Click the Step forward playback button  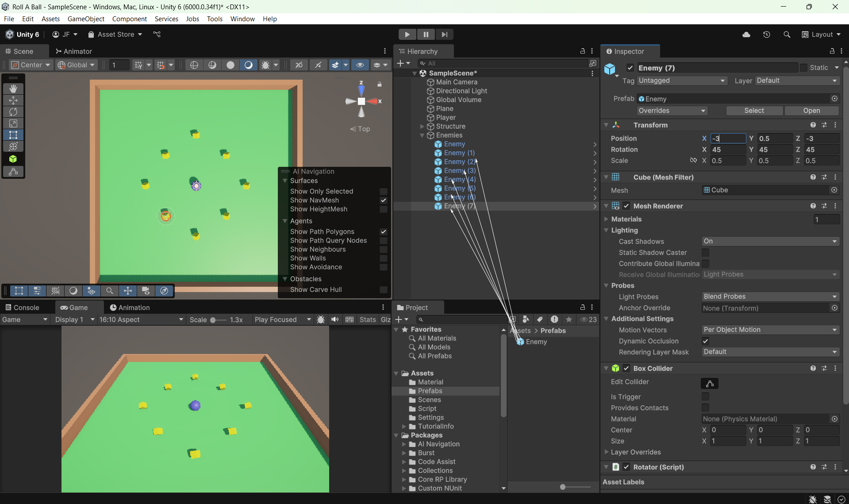(444, 35)
